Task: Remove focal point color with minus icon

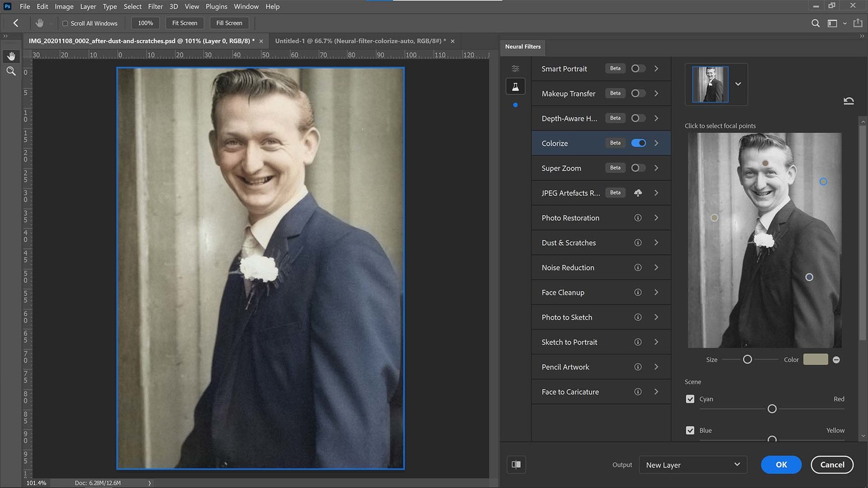Action: point(836,359)
